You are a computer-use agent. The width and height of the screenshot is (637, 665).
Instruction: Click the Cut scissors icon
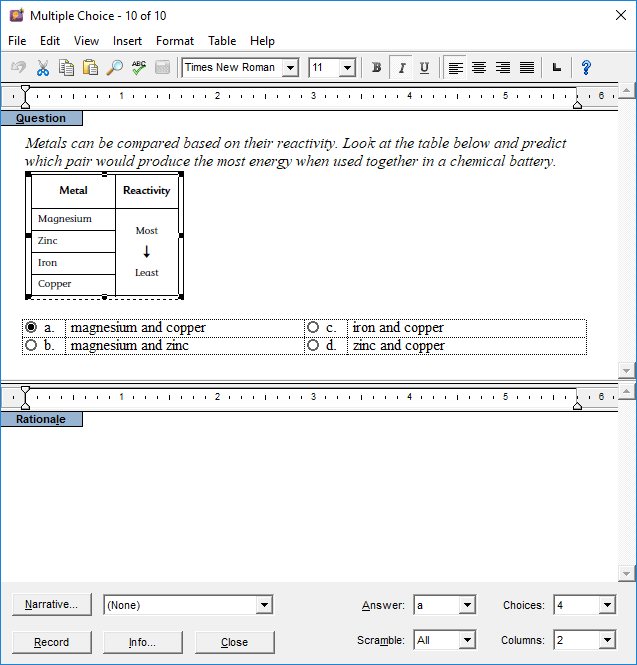[43, 68]
